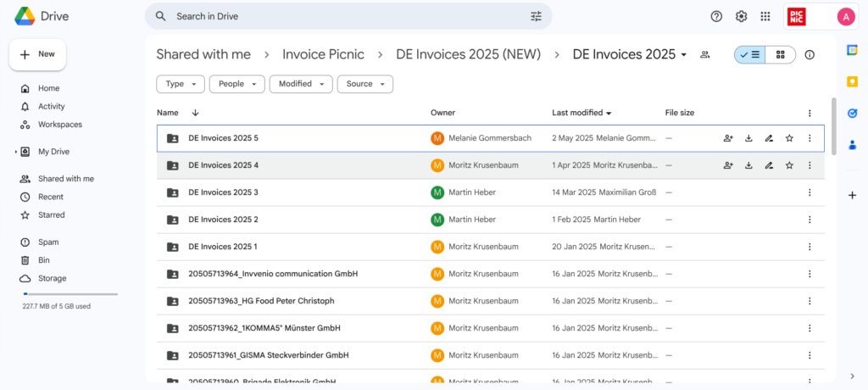868x390 pixels.
Task: Go to Shared with me in sidebar
Action: [65, 179]
